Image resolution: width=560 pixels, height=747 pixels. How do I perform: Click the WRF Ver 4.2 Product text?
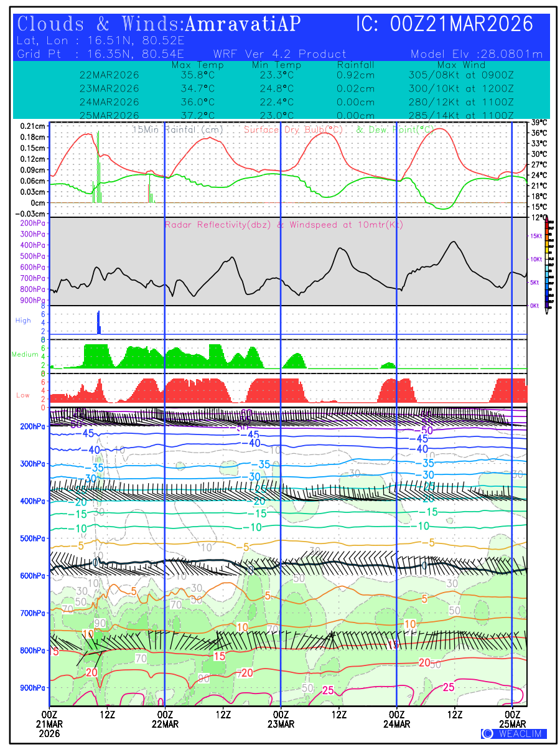(280, 54)
